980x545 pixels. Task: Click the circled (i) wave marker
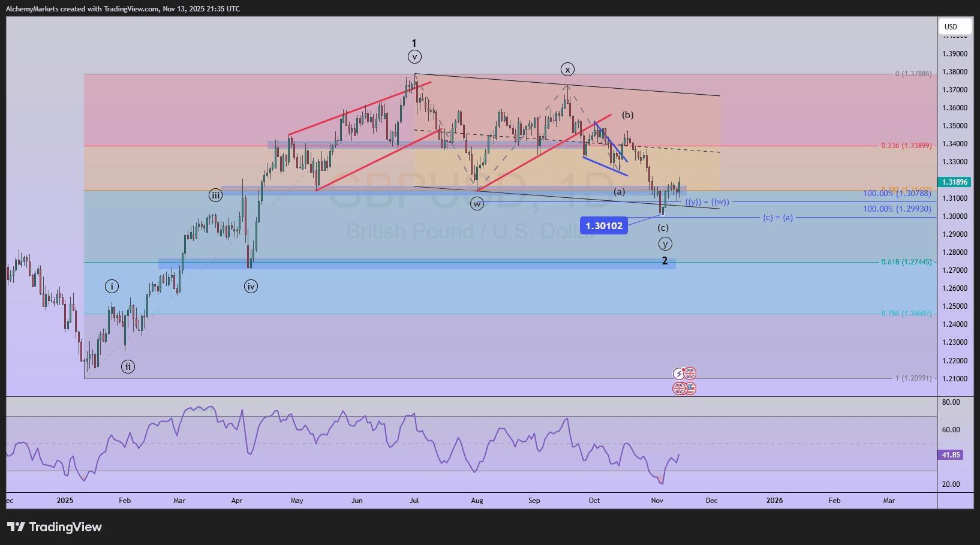tap(111, 287)
